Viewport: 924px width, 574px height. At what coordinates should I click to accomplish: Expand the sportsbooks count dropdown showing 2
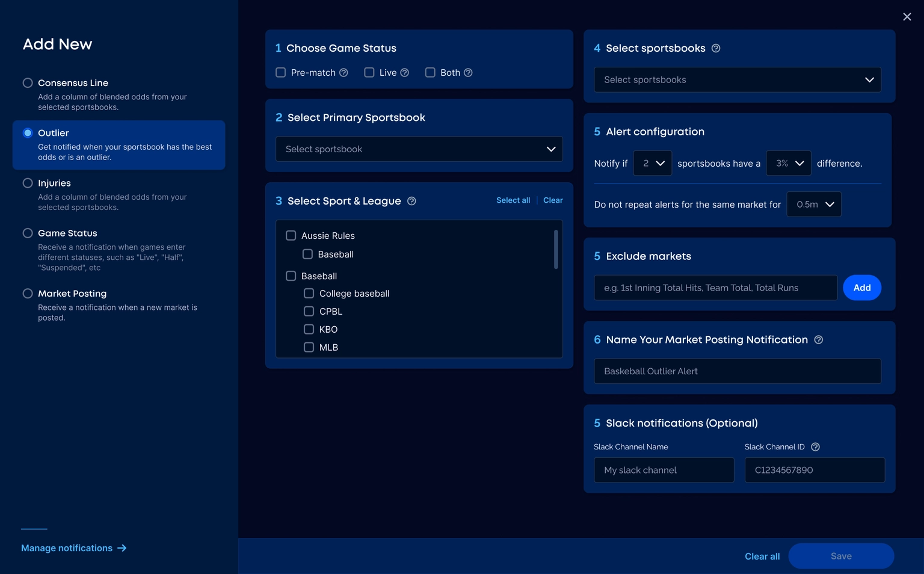[652, 164]
